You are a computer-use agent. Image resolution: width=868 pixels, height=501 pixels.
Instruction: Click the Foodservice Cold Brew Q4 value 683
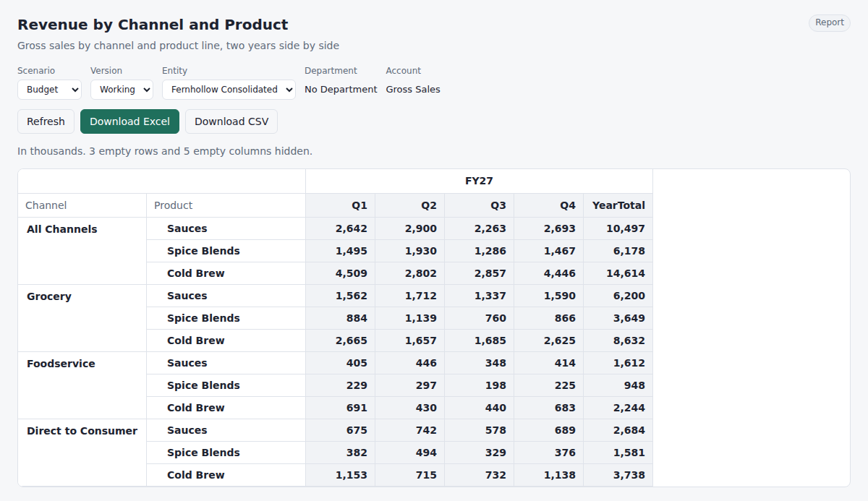click(x=549, y=408)
